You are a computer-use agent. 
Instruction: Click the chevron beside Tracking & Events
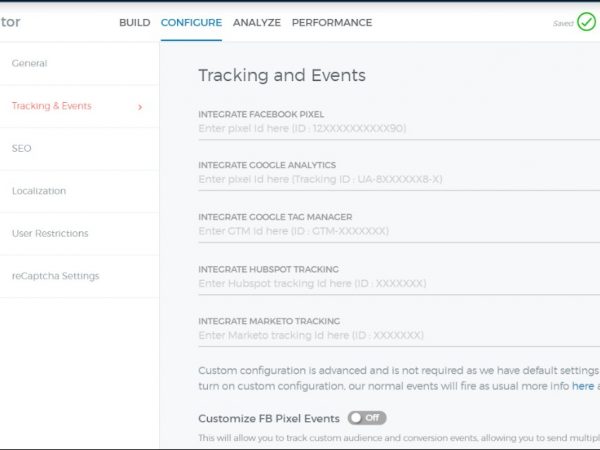coord(139,107)
